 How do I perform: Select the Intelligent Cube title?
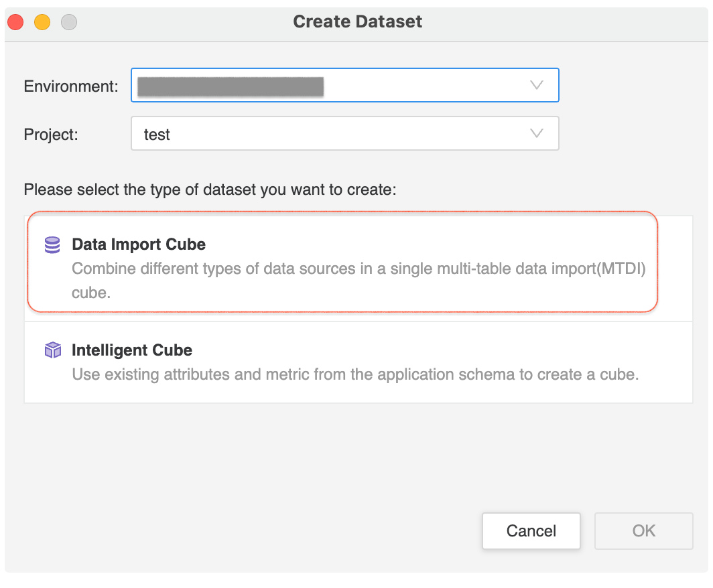(x=132, y=350)
